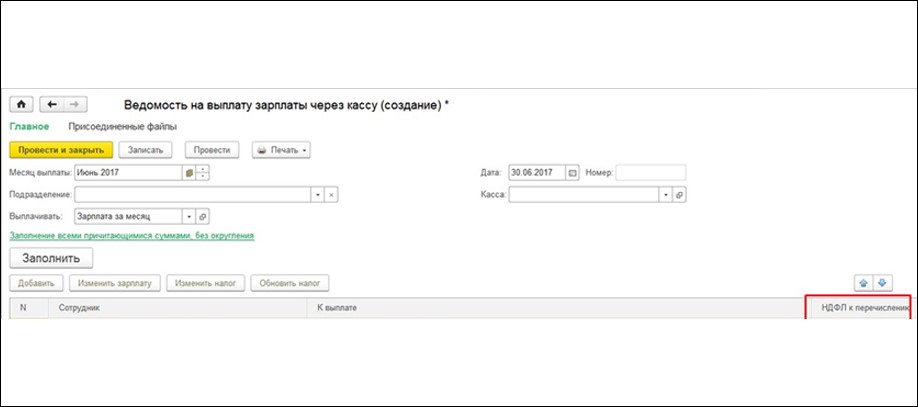The height and width of the screenshot is (407, 918).
Task: Expand the Касса dropdown list
Action: 662,195
